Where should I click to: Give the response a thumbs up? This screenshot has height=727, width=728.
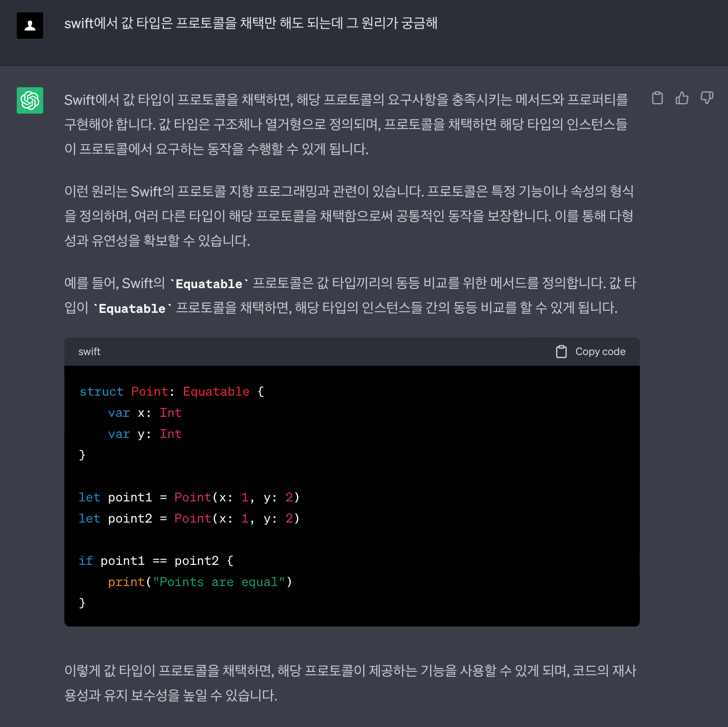coord(682,98)
